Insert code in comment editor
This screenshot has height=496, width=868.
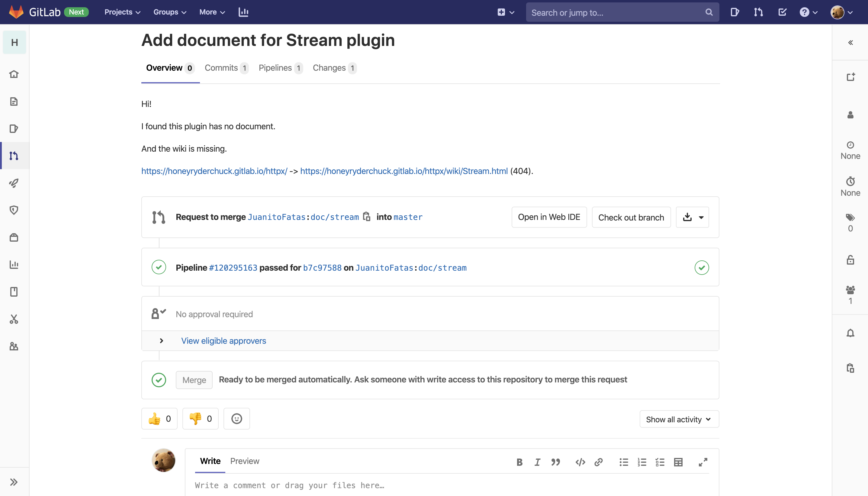pos(580,462)
